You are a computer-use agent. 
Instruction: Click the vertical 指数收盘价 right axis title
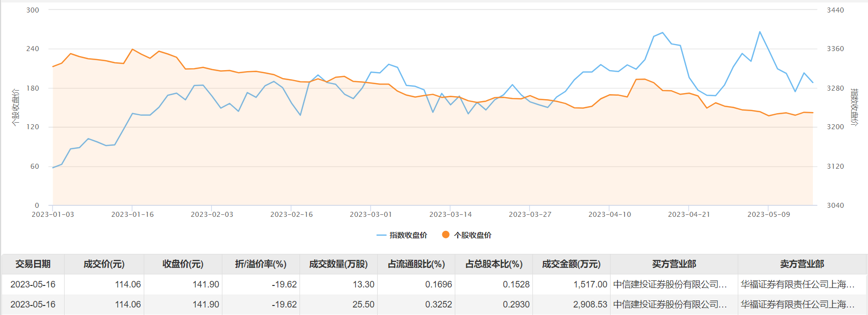[854, 107]
